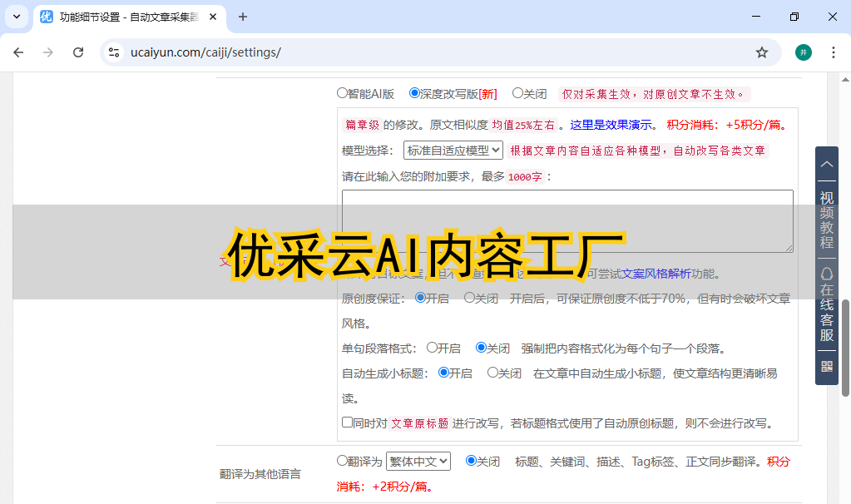
Task: Reload the page with the refresh icon
Action: (78, 52)
